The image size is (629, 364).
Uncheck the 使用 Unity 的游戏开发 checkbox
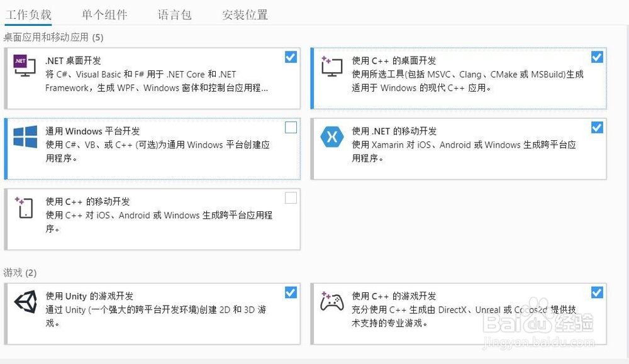[291, 292]
